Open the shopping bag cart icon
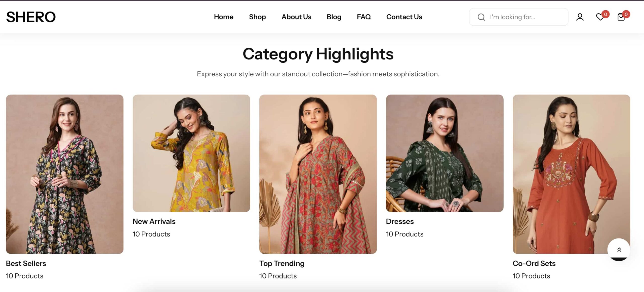Screen dimensions: 644x292 click(621, 17)
